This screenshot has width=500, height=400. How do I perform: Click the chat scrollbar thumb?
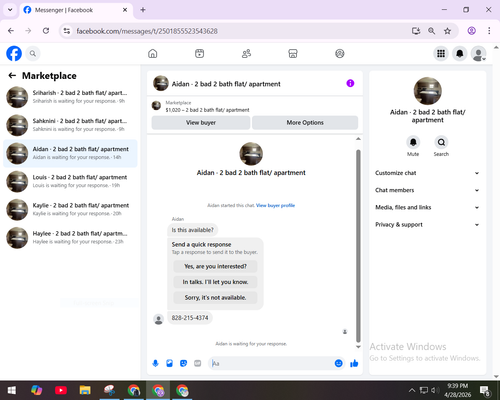coord(358,246)
